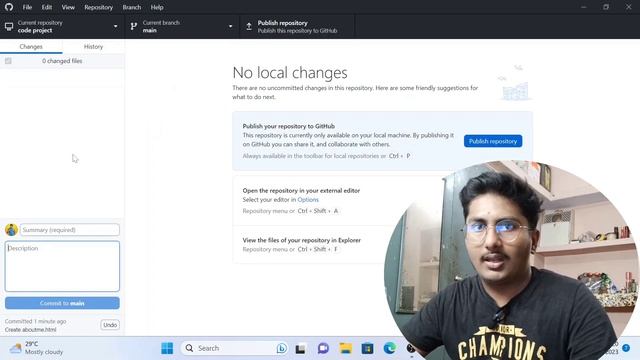Image resolution: width=640 pixels, height=360 pixels.
Task: Open the Repository menu
Action: [98, 7]
